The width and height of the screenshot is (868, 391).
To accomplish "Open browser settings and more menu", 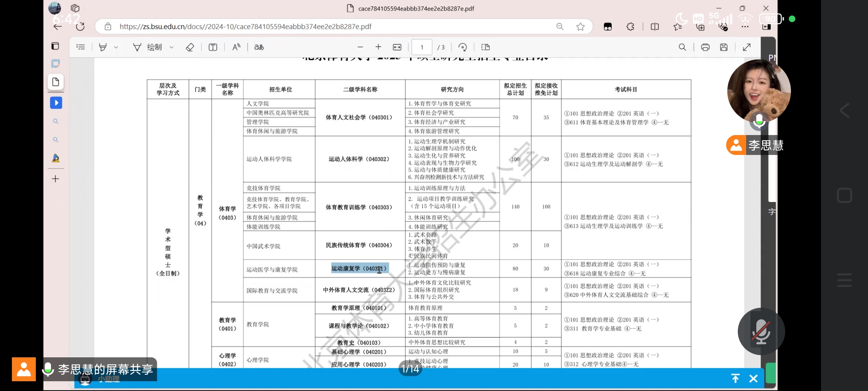I will (x=745, y=26).
